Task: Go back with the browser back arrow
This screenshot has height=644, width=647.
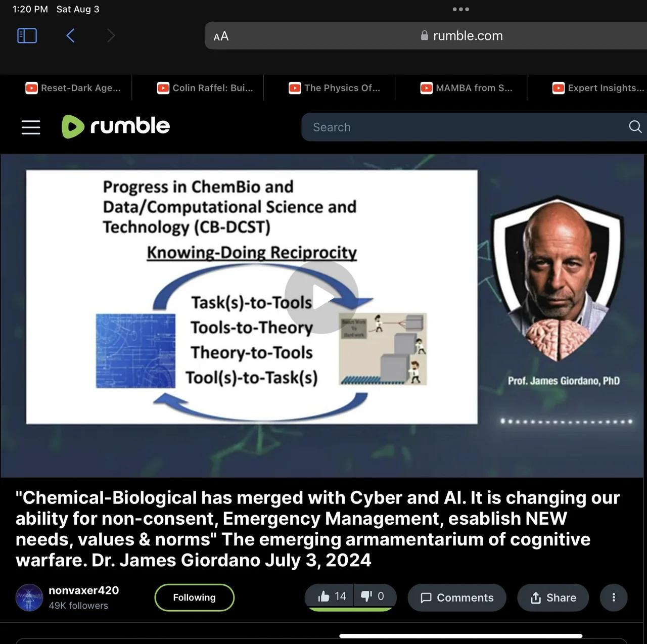Action: (71, 36)
